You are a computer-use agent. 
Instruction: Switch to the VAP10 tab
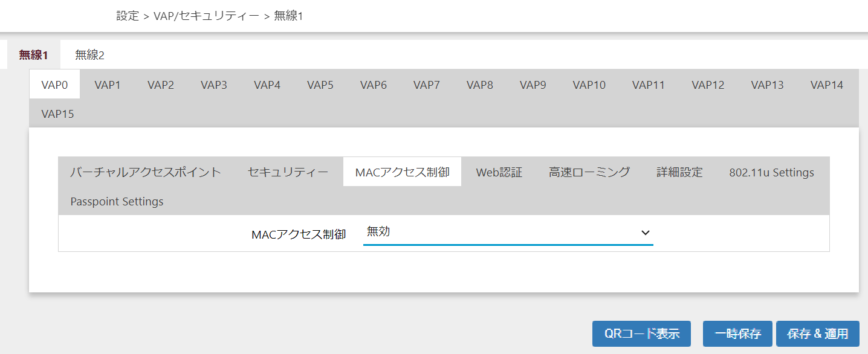[x=589, y=85]
